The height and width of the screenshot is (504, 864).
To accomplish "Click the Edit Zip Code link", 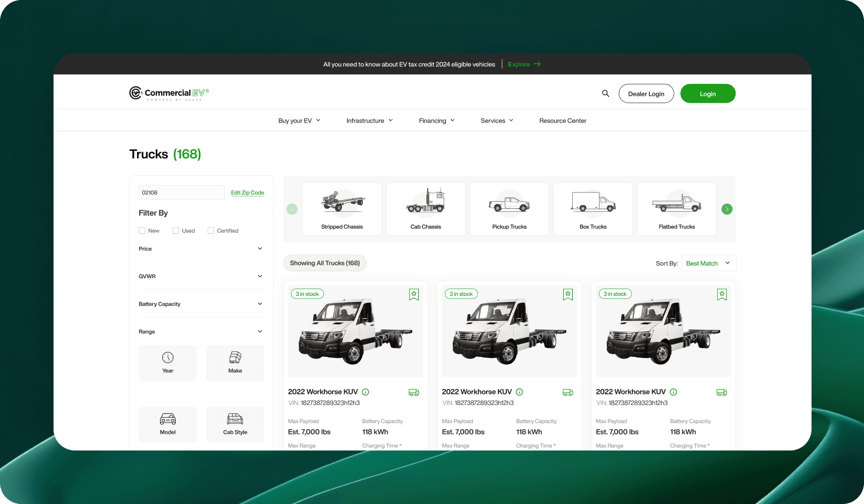I will [x=247, y=193].
